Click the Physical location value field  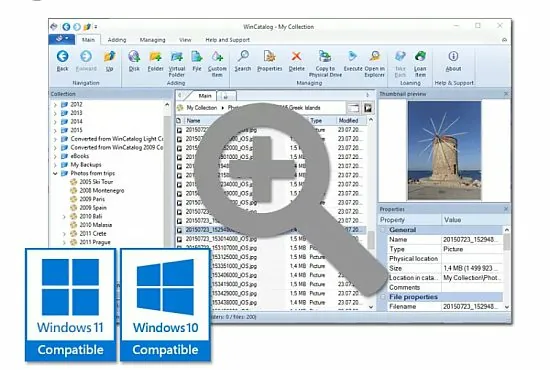pyautogui.click(x=472, y=258)
